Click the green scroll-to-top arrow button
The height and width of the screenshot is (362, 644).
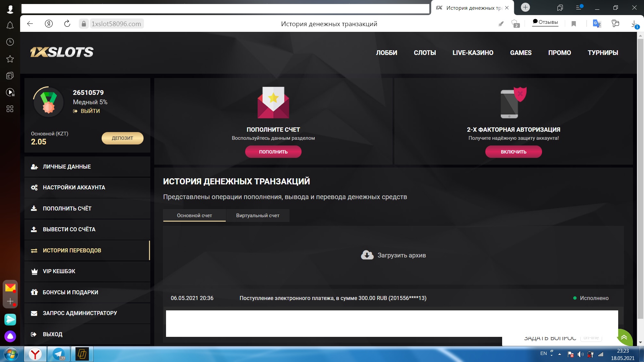pyautogui.click(x=624, y=337)
